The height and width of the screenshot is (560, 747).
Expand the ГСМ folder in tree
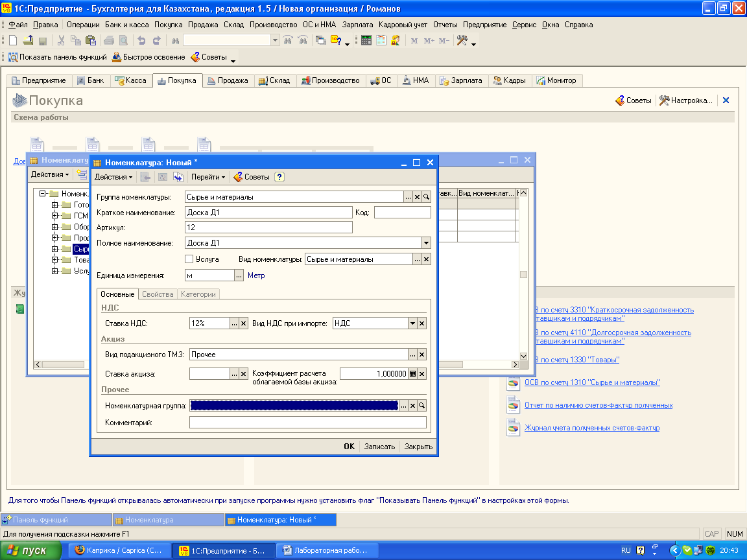[54, 216]
